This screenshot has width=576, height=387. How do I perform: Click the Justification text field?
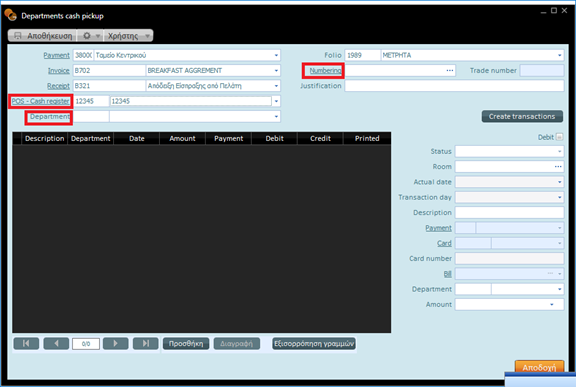pos(454,86)
